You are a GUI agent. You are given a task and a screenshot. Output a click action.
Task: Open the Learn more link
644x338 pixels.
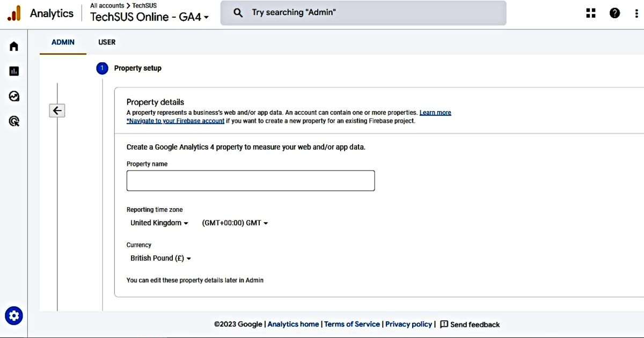coord(435,113)
